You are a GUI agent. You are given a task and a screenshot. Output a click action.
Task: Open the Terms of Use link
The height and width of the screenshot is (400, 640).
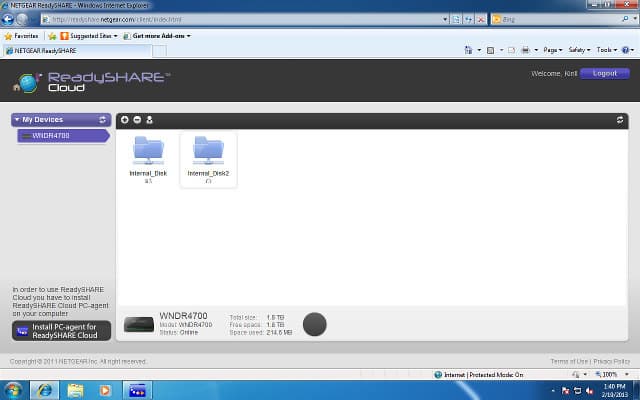[569, 361]
